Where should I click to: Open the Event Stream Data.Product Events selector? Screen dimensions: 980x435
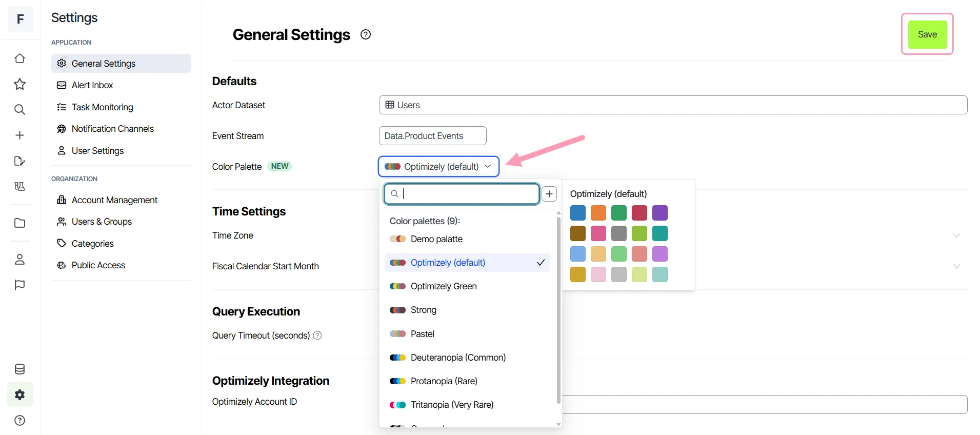pyautogui.click(x=432, y=136)
